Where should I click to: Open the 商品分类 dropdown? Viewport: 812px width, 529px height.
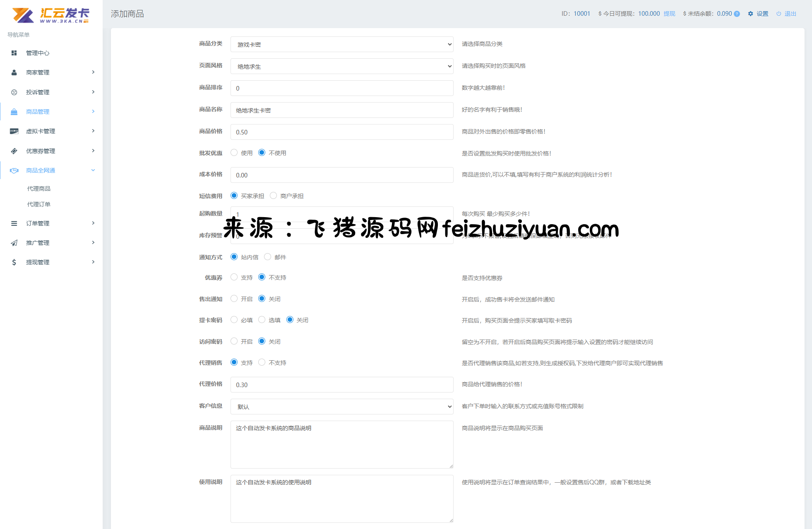[341, 44]
